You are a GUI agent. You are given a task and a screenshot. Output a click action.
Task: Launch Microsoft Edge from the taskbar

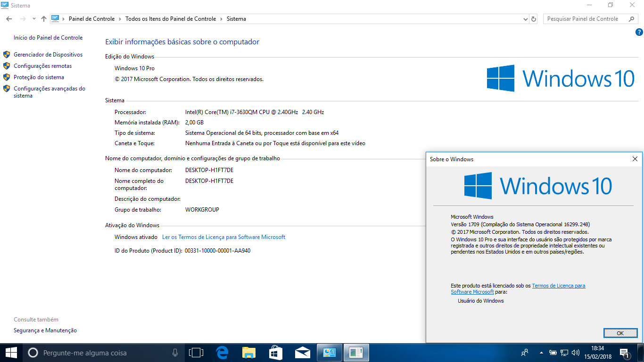point(222,353)
